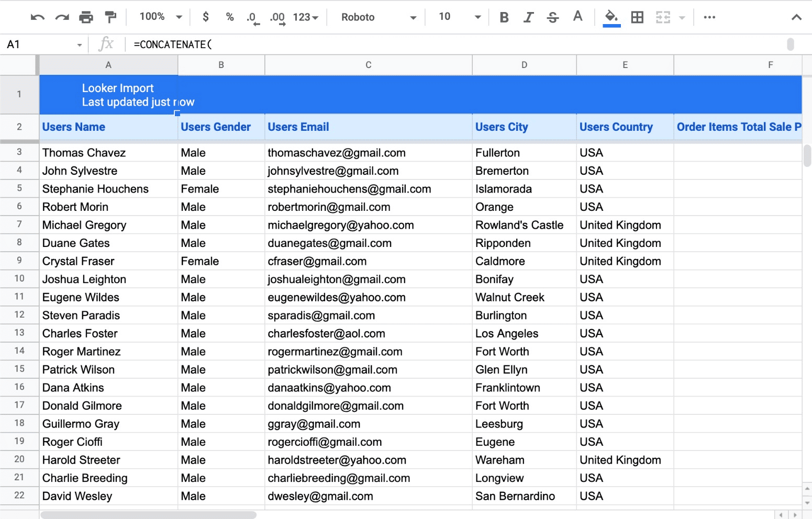This screenshot has height=519, width=812.
Task: Select the cfraser@gmail.com cell
Action: 369,261
